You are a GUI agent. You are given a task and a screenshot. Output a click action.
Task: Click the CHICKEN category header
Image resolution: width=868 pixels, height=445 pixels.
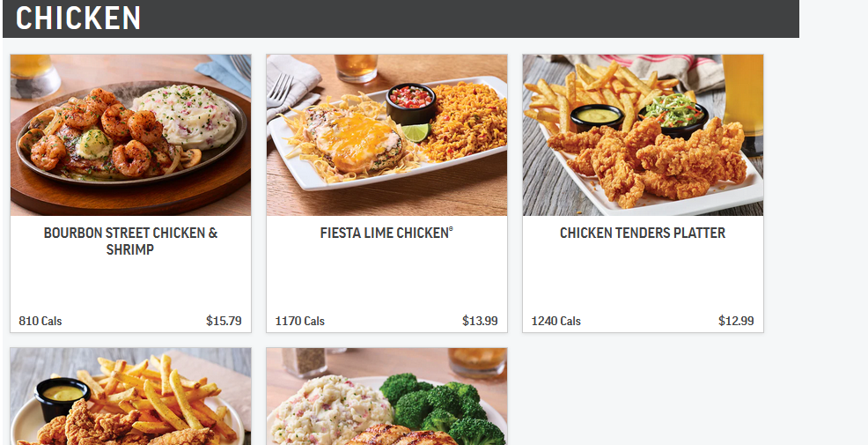78,18
